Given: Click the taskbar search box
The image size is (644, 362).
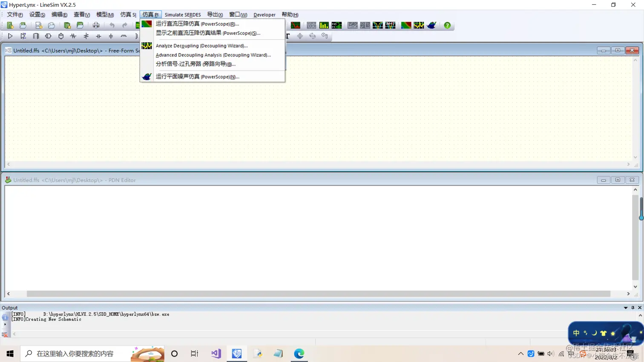Looking at the screenshot, I should [92, 353].
